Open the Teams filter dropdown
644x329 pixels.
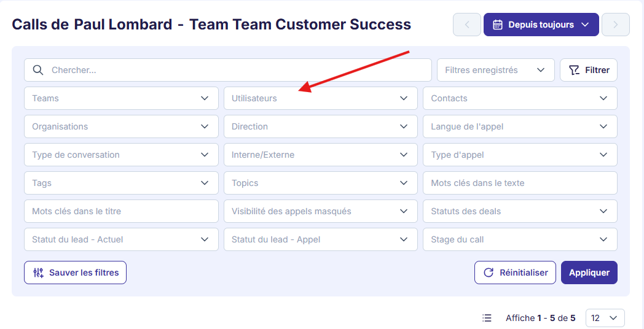pos(121,98)
